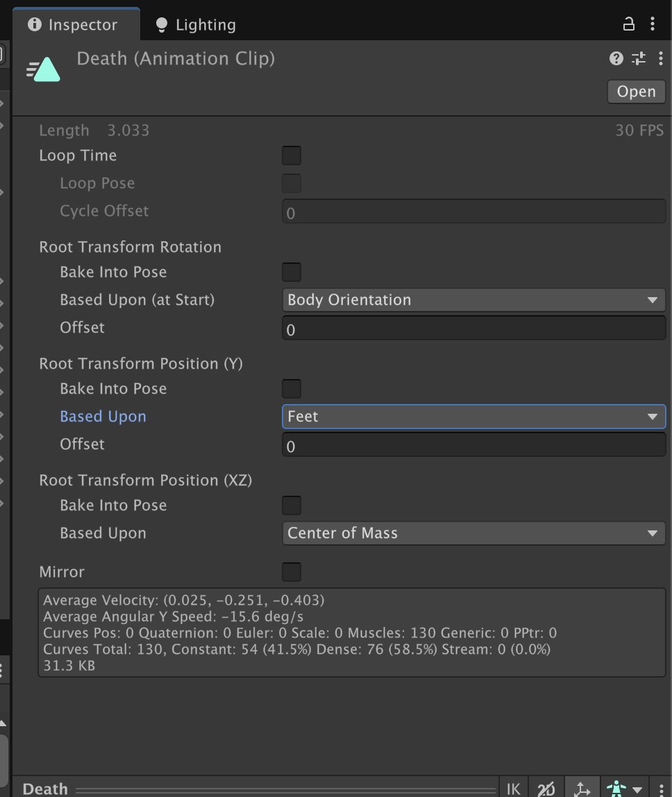Image resolution: width=672 pixels, height=797 pixels.
Task: Click the 31.3 KB size text
Action: [x=69, y=665]
